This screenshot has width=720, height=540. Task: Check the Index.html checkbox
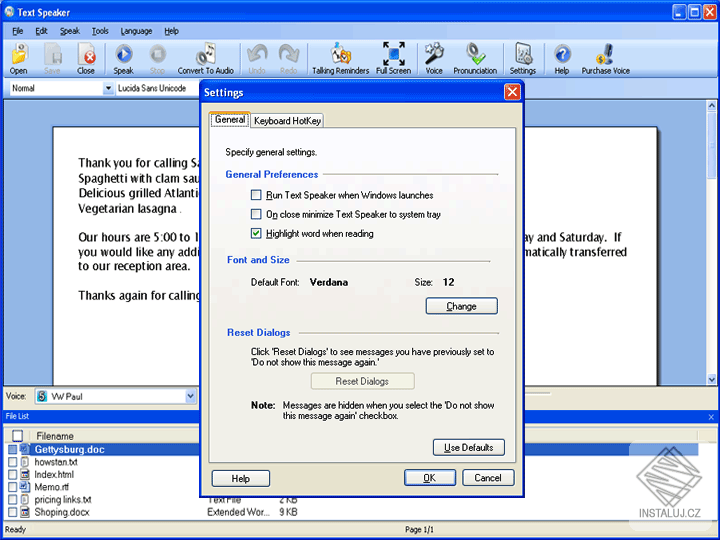coord(12,474)
